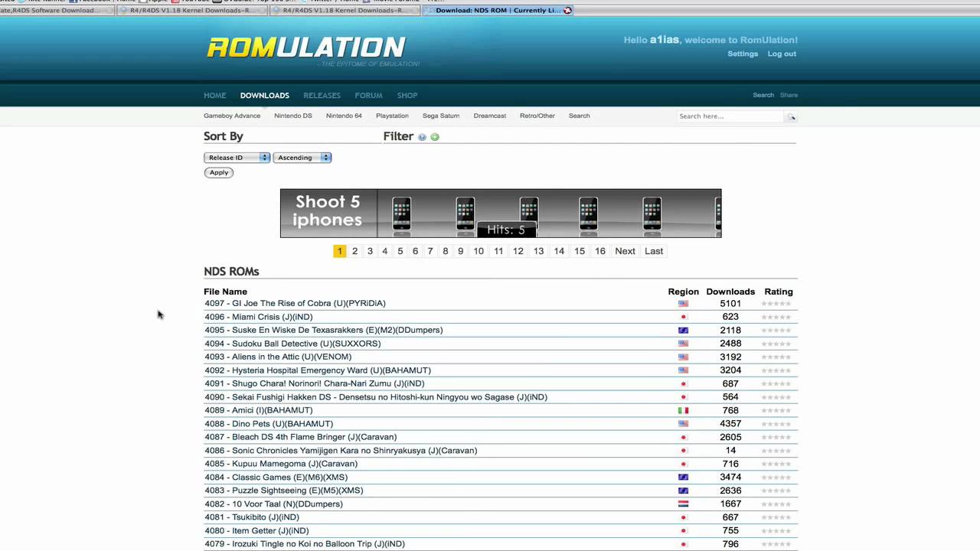Click the Last page link

pos(654,251)
